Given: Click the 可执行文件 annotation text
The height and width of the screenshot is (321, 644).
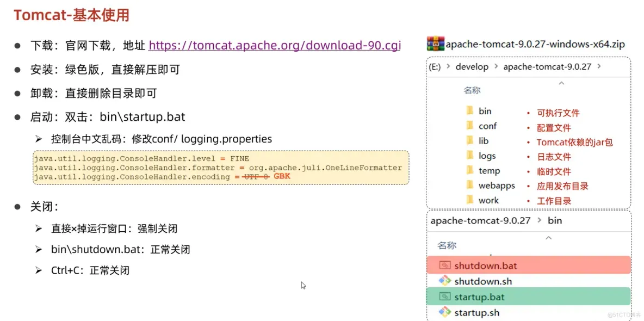Looking at the screenshot, I should point(558,113).
